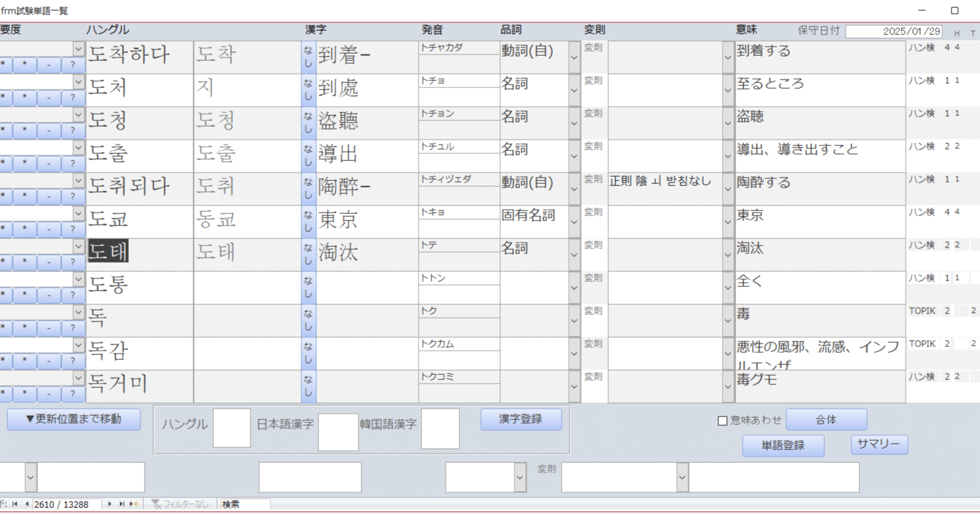The image size is (980, 513).
Task: Click the ? button in the 독감 row
Action: 73,361
